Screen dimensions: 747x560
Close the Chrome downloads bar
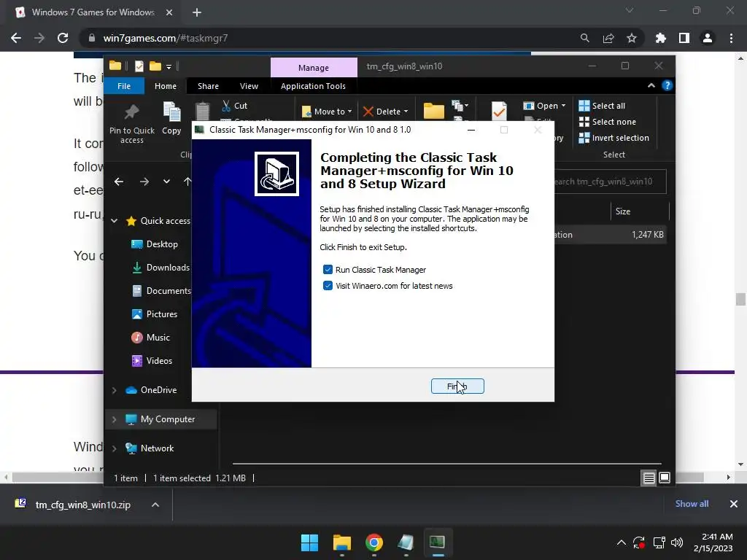tap(734, 504)
